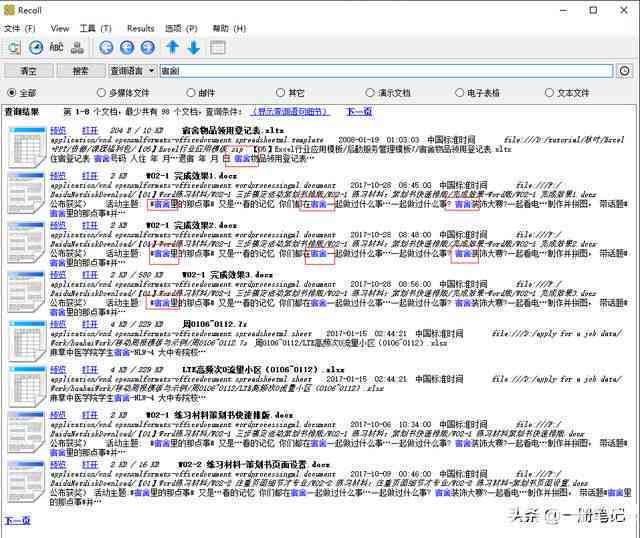Go to the next results page icon
Image resolution: width=640 pixels, height=538 pixels.
point(148,48)
